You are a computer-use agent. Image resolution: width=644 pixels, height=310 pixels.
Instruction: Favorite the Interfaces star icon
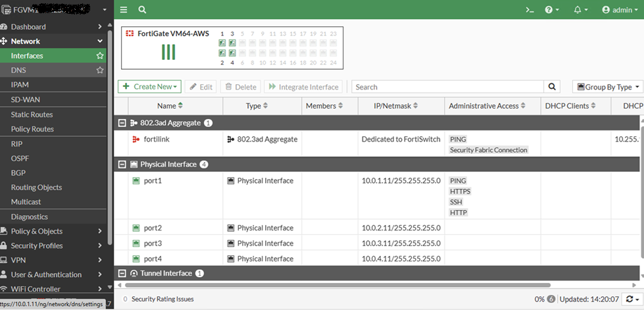[x=100, y=55]
